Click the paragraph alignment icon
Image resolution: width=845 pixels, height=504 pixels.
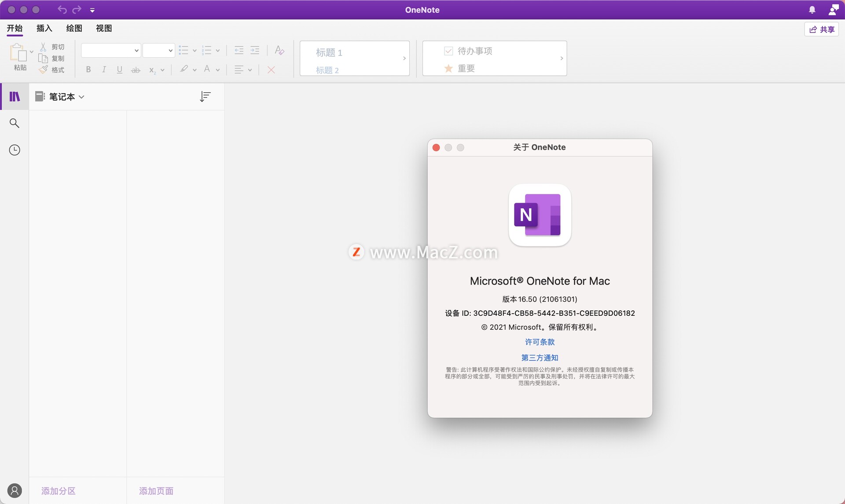(239, 70)
